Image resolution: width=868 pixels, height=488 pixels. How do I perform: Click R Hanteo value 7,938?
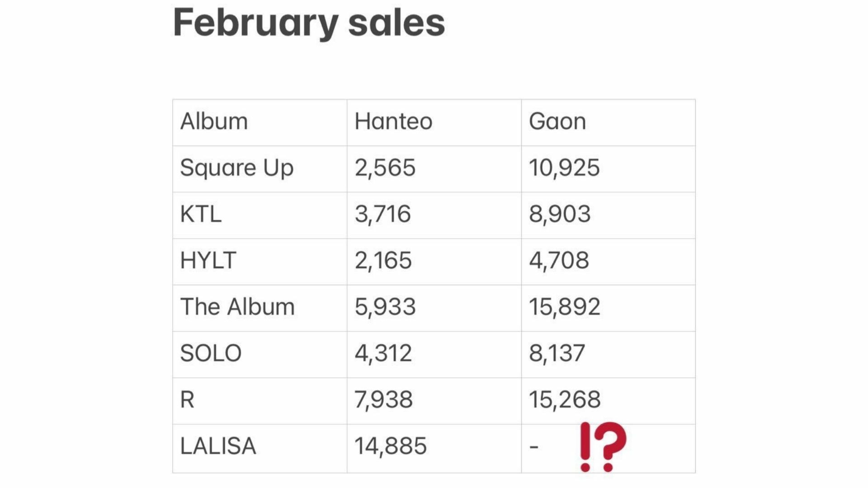pos(383,400)
